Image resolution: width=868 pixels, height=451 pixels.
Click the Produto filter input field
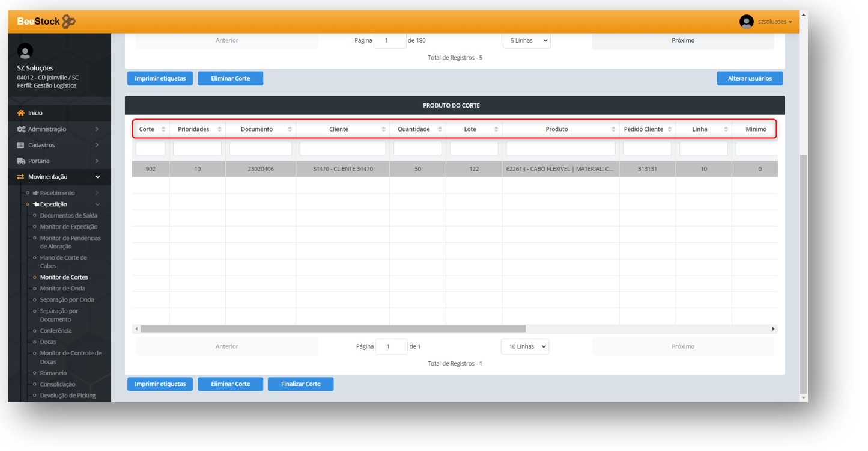tap(560, 149)
